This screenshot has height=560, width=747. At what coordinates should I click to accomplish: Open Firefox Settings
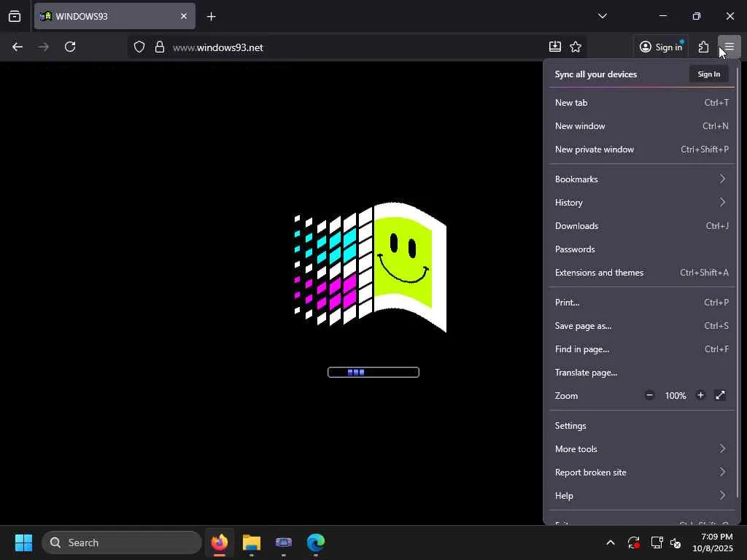tap(642, 426)
